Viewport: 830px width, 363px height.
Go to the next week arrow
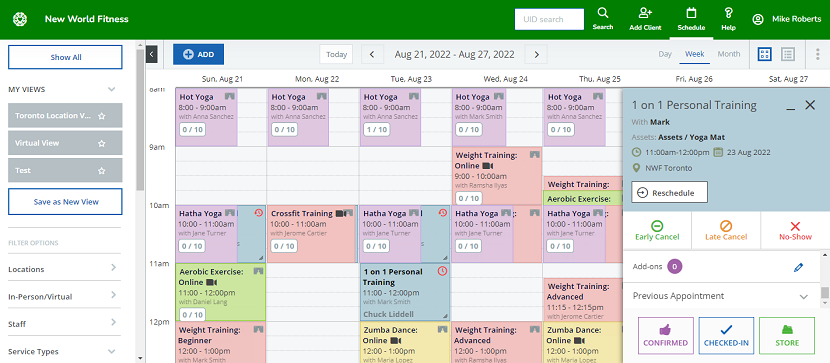pos(536,54)
